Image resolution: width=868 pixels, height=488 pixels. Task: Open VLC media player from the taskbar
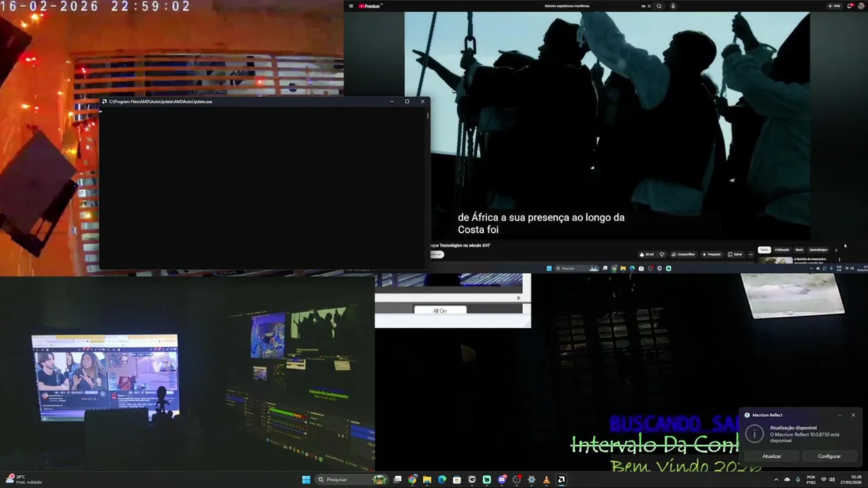click(x=546, y=480)
